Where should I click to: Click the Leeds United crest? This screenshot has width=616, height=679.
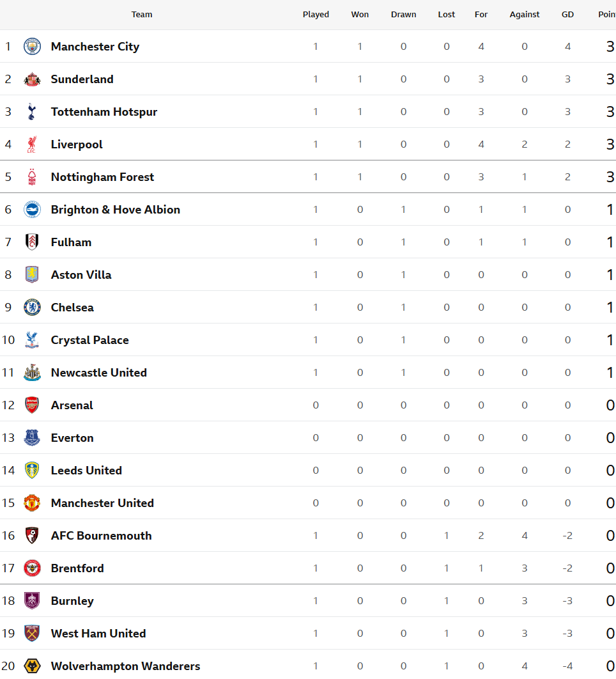(32, 471)
